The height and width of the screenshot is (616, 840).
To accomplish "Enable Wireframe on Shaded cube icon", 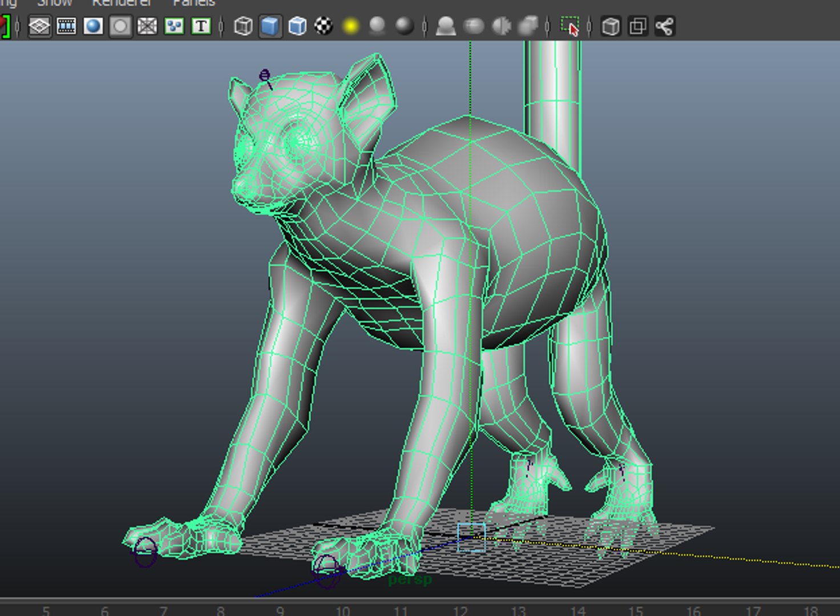I will coord(297,26).
